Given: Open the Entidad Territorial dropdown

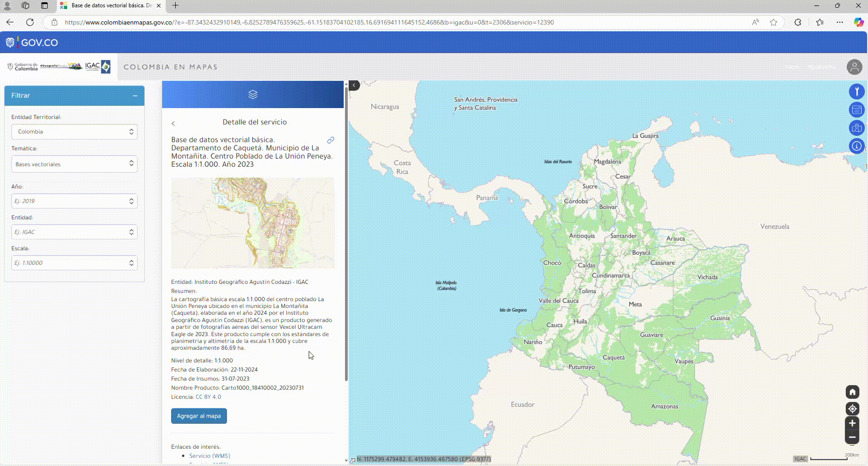Looking at the screenshot, I should pos(74,132).
